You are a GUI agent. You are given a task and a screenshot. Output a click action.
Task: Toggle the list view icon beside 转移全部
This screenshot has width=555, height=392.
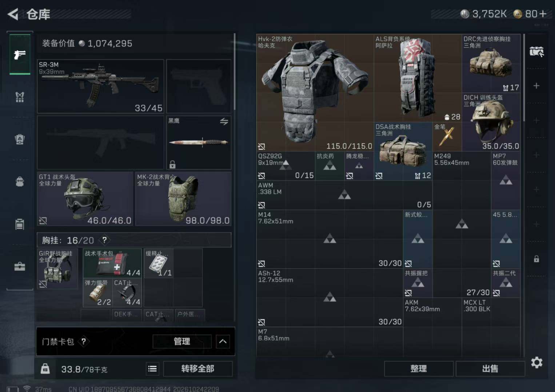[x=152, y=369]
